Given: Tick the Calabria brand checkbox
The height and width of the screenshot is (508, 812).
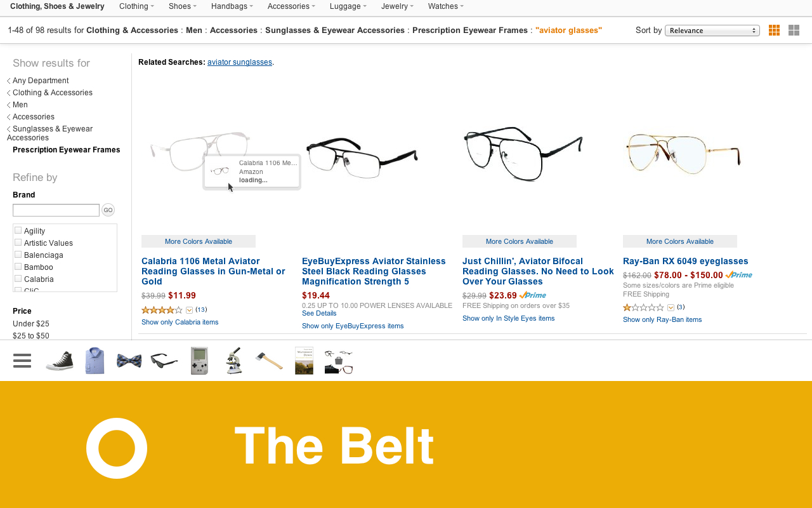Looking at the screenshot, I should pos(18,279).
